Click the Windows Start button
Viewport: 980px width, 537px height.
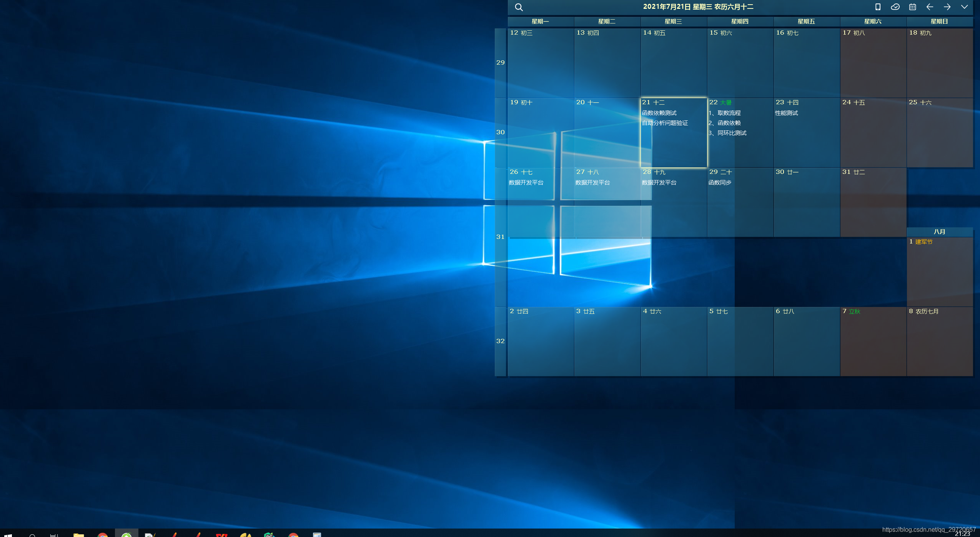coord(8,535)
